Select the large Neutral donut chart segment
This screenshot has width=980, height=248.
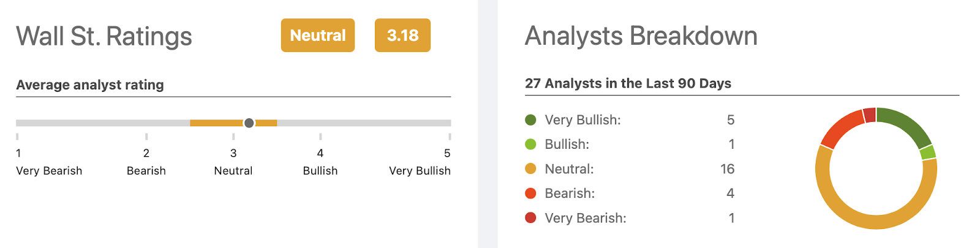(876, 223)
